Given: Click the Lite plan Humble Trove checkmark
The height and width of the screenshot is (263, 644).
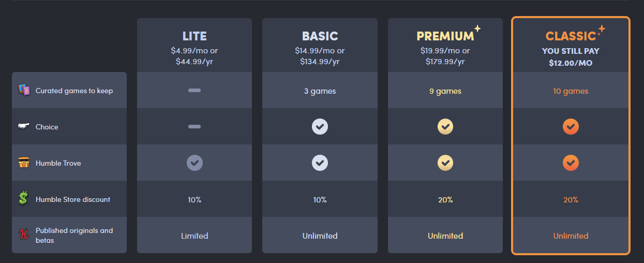Looking at the screenshot, I should coord(194,163).
